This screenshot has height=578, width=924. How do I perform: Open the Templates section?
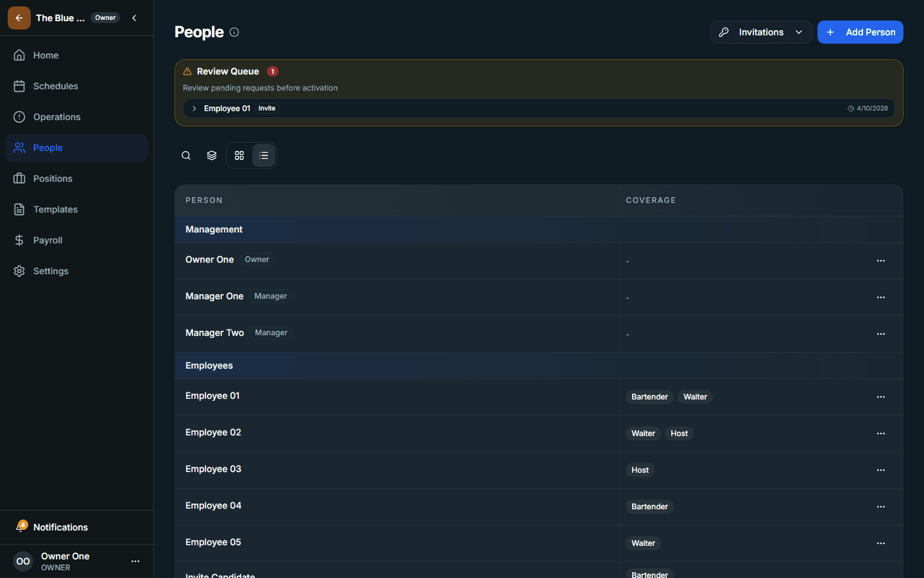pos(76,209)
